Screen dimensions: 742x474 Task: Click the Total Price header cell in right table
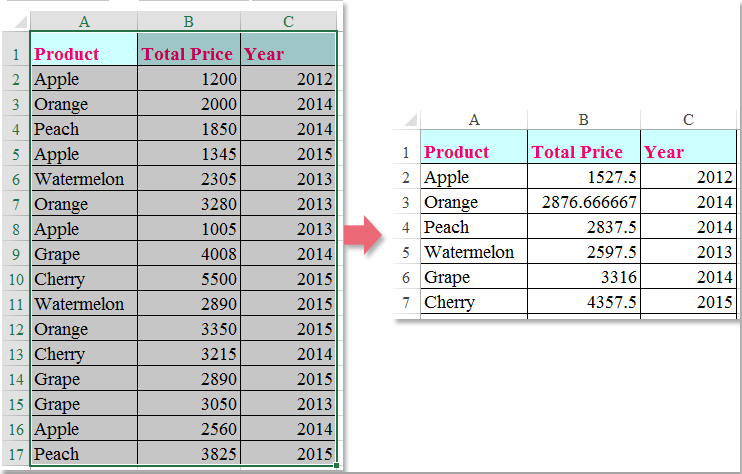coord(583,152)
